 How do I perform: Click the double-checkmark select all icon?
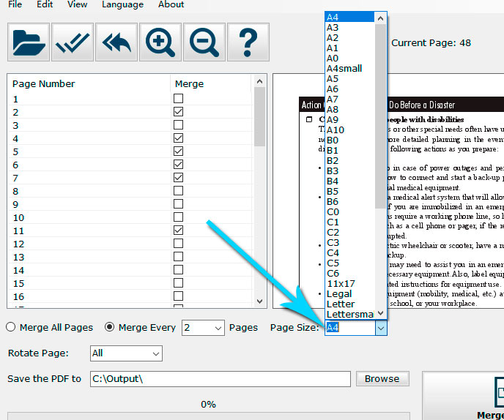[x=73, y=42]
